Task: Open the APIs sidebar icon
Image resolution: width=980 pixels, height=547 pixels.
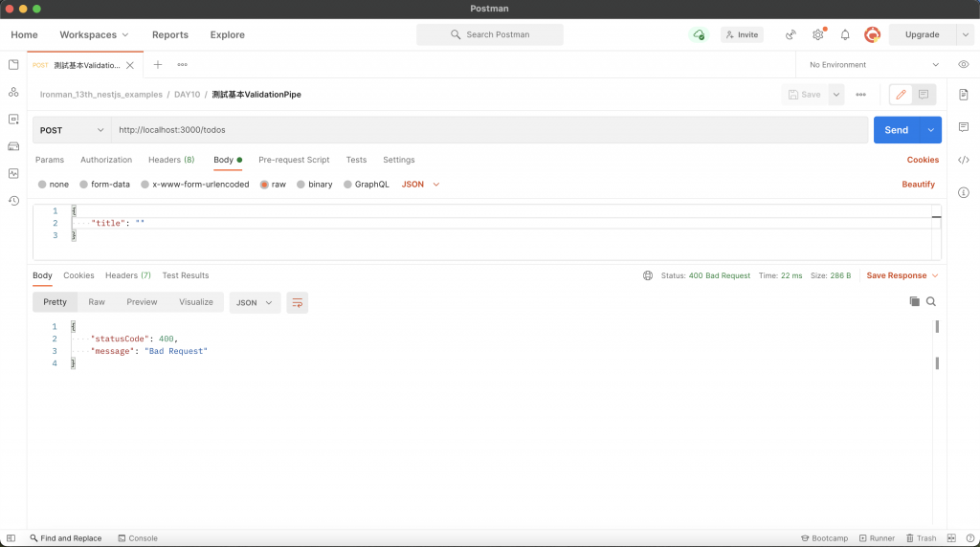Action: coord(13,93)
